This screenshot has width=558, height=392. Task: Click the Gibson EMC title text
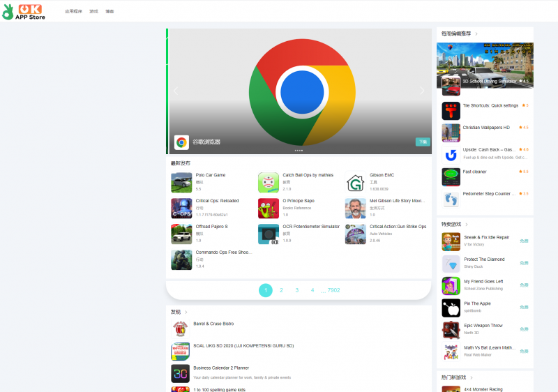pos(382,175)
